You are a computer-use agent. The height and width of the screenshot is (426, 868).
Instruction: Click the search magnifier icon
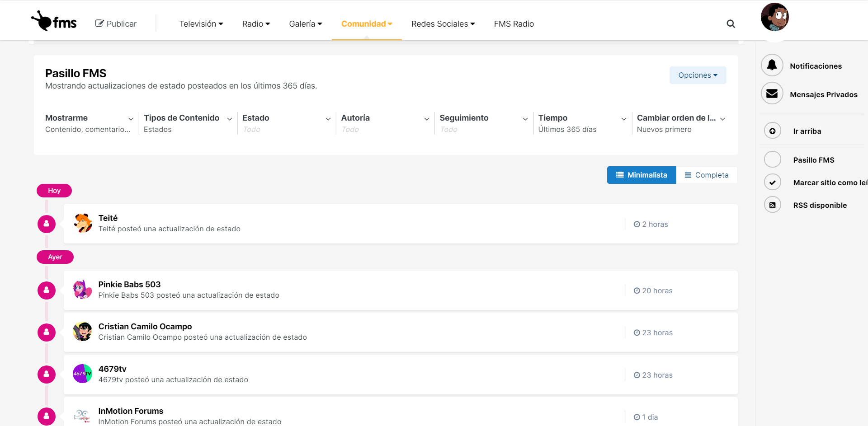click(x=731, y=24)
